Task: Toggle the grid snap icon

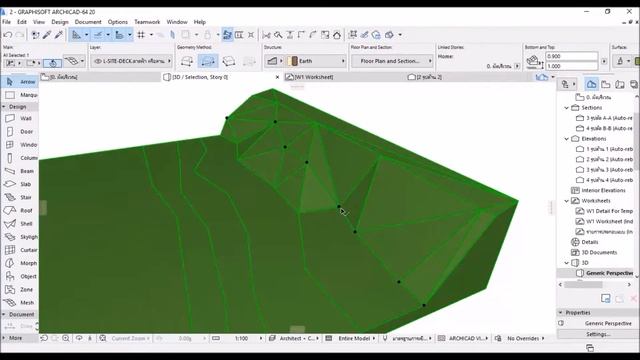Action: pyautogui.click(x=141, y=35)
